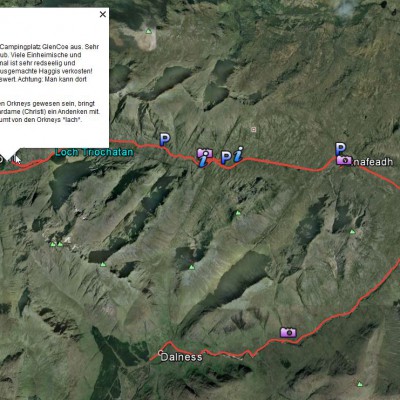Select the peak marker in the bottom right corner

[360, 384]
